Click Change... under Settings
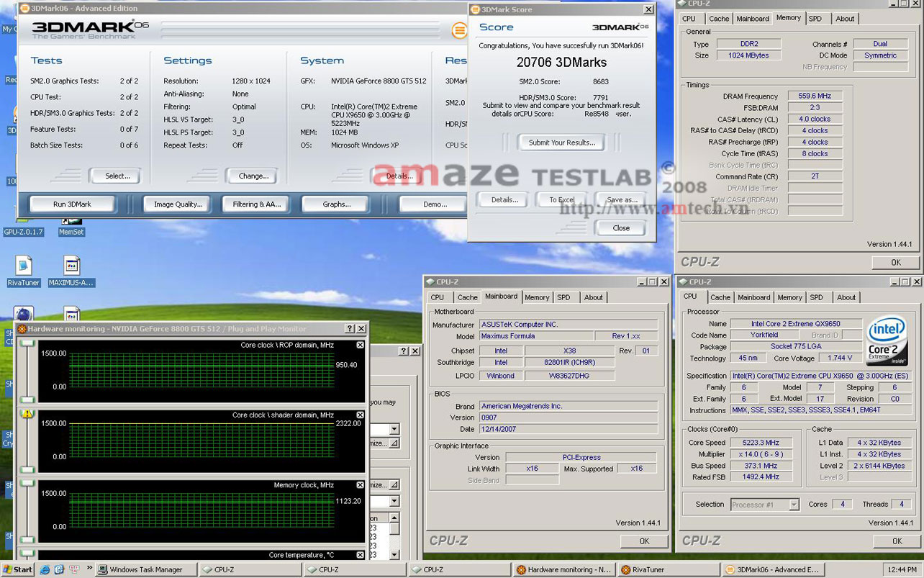This screenshot has width=924, height=578. 253,176
